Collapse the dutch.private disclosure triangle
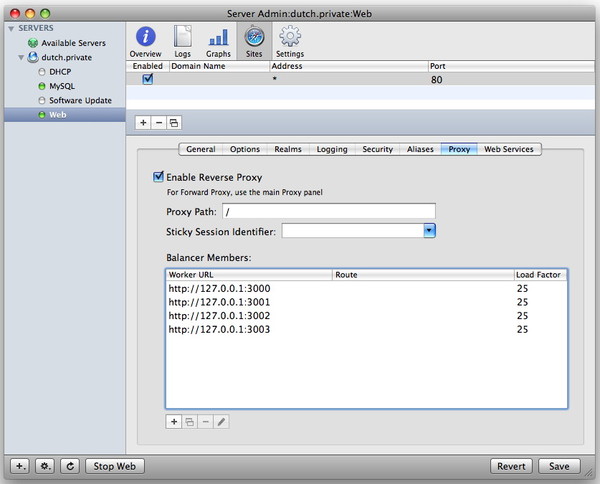The image size is (600, 484). pos(21,57)
